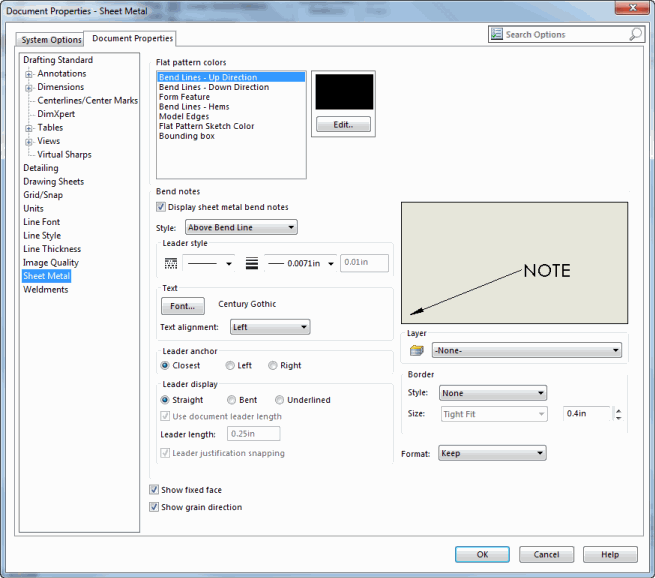Expand the Annotations tree node
The height and width of the screenshot is (578, 655).
pos(29,74)
